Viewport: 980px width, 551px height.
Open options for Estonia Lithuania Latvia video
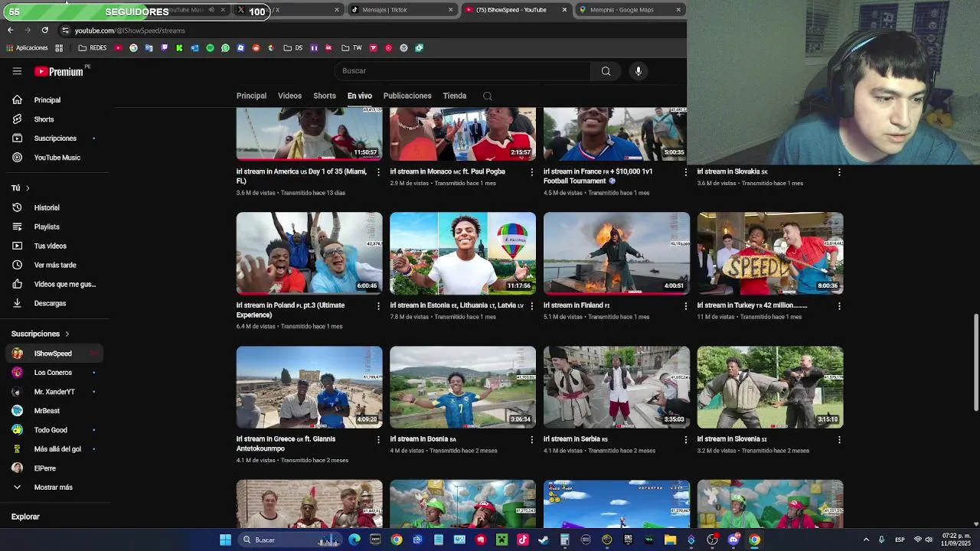[x=532, y=306]
